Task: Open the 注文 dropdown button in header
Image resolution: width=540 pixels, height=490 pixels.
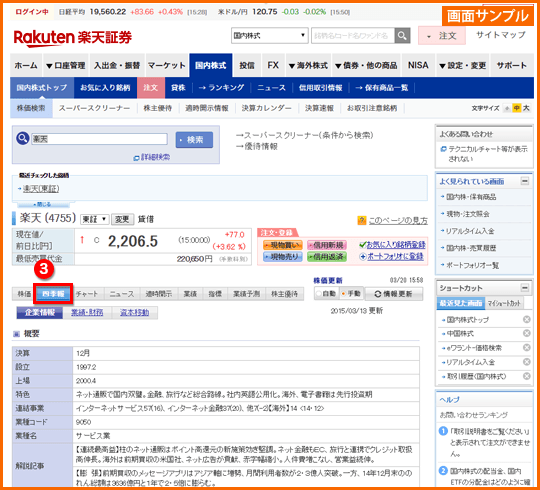Action: tap(442, 36)
